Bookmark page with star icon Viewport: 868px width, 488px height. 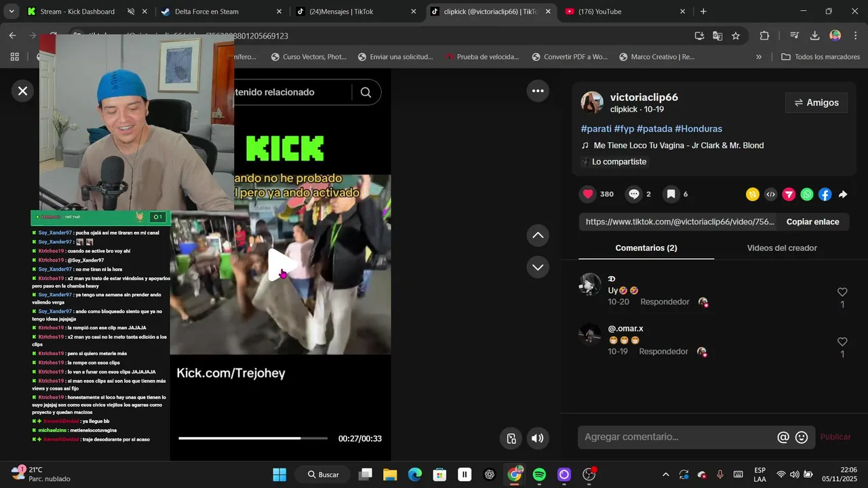[x=735, y=36]
